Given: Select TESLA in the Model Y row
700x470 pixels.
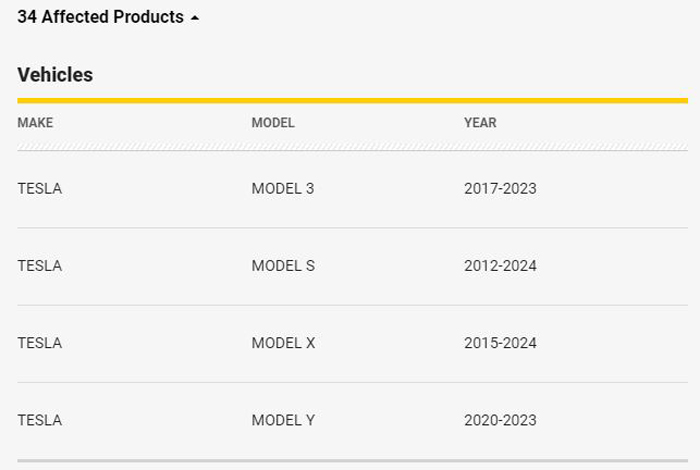Looking at the screenshot, I should pos(40,420).
